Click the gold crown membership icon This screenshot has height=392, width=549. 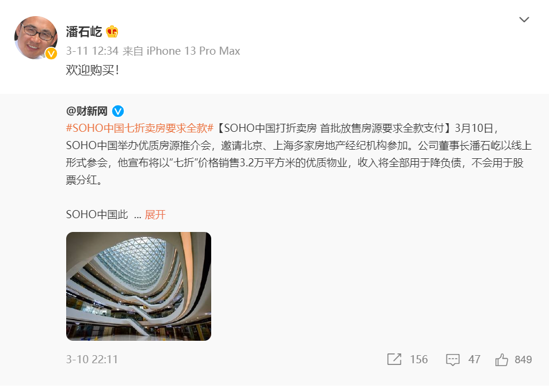112,32
